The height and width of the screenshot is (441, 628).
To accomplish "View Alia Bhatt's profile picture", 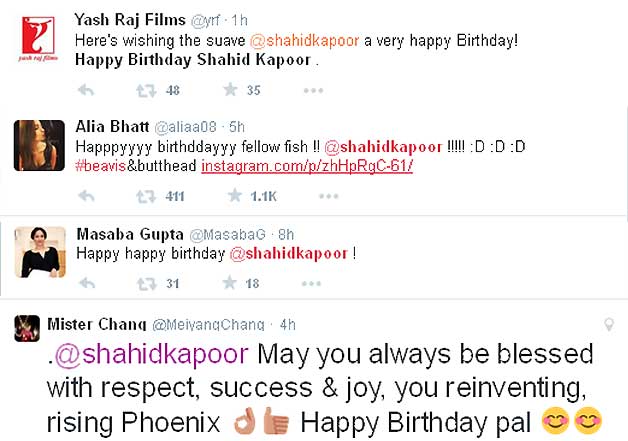I will point(39,146).
